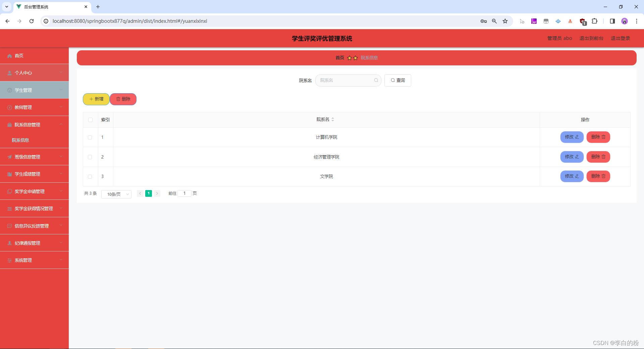Click the magnifier icon inside 院系名 search box
Screen dimensions: 644x349
[x=376, y=80]
